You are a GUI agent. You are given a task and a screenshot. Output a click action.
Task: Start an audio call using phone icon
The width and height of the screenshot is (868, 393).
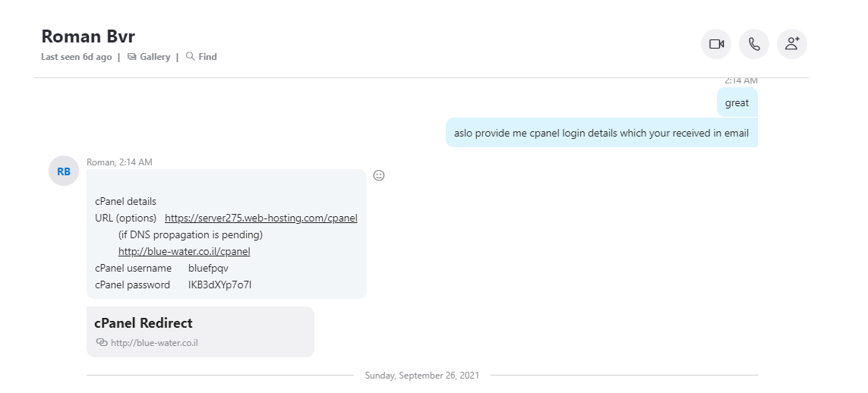click(754, 44)
